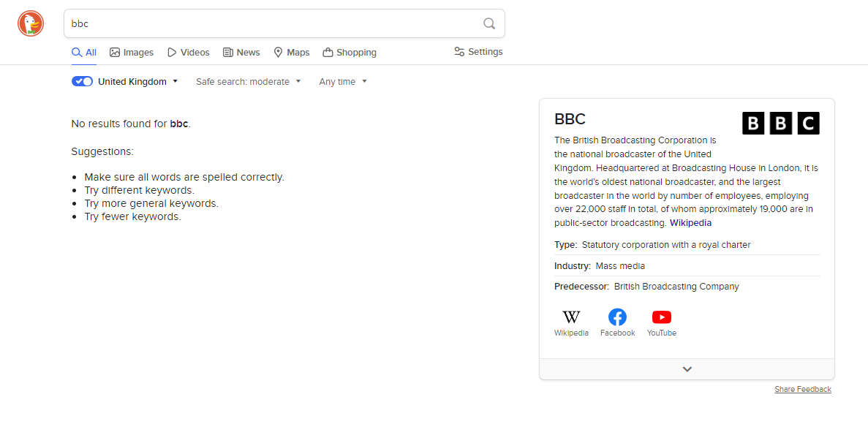
Task: Open the Settings menu
Action: [478, 51]
